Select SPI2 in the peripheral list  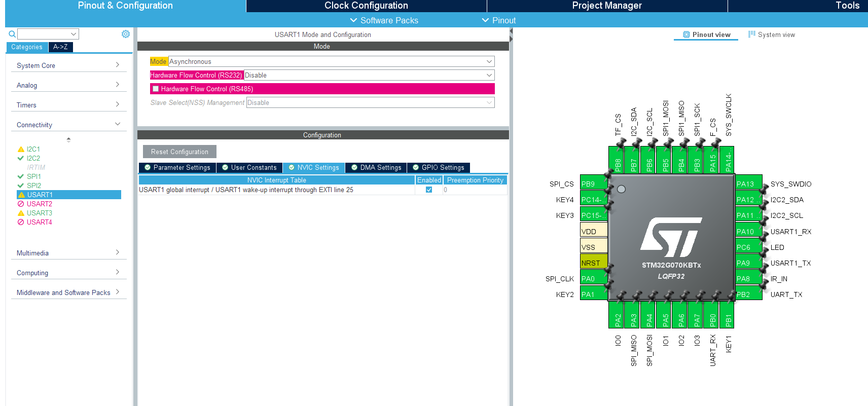click(x=34, y=186)
